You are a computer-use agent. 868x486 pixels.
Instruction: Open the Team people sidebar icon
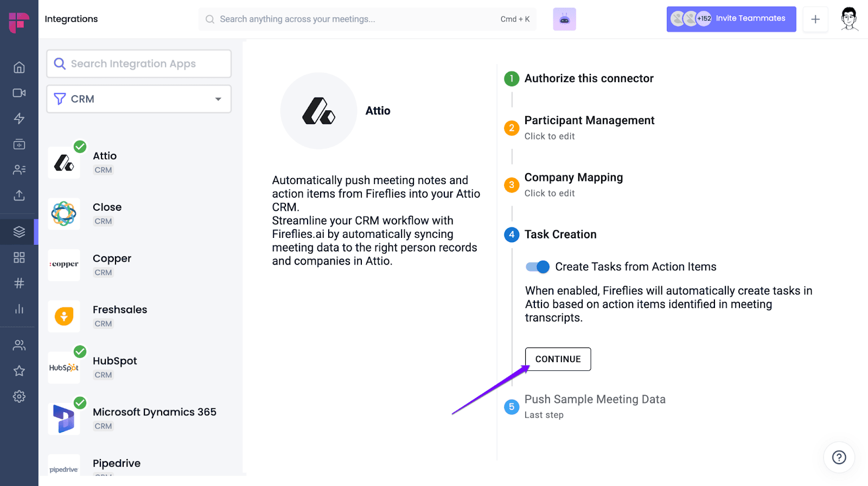[19, 345]
